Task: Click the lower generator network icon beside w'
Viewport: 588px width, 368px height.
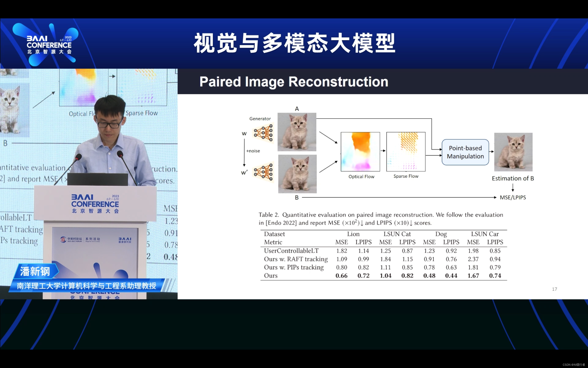Action: [x=263, y=172]
